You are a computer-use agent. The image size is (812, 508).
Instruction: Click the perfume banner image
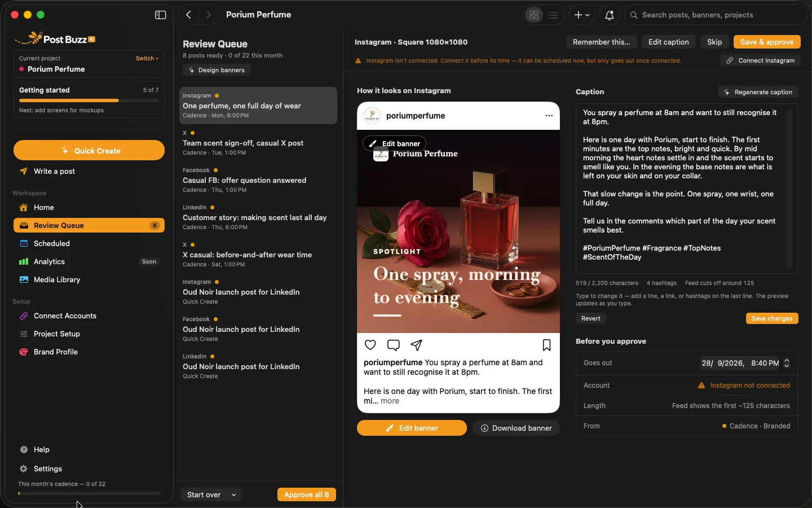tap(458, 231)
